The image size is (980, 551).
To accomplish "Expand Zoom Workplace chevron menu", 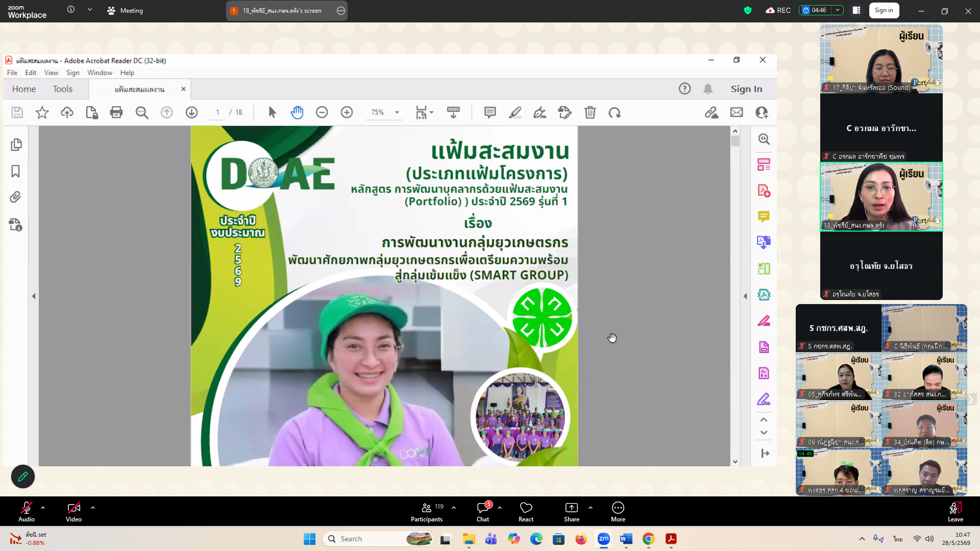I will [90, 10].
